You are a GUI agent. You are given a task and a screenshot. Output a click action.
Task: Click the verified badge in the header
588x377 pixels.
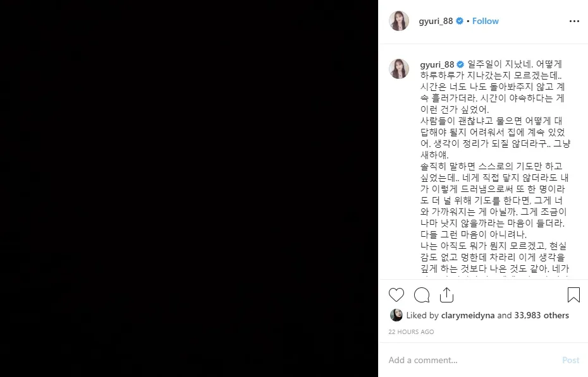click(x=460, y=21)
